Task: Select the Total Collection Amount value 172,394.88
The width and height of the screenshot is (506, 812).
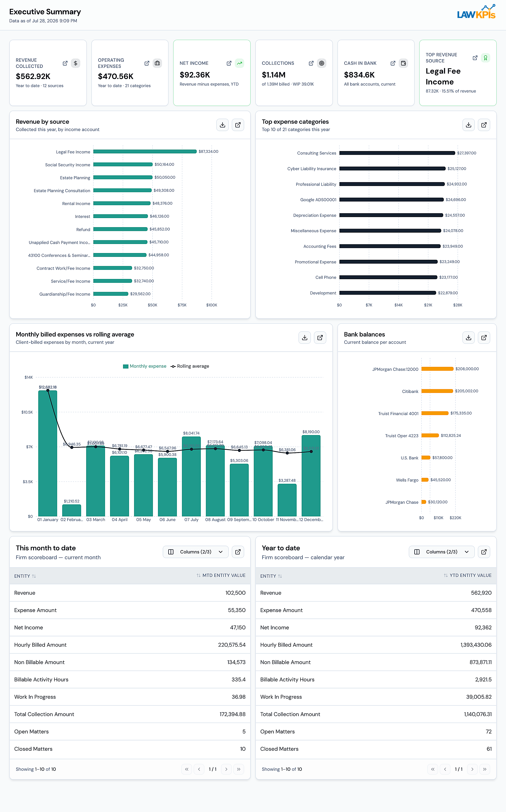Action: [233, 714]
